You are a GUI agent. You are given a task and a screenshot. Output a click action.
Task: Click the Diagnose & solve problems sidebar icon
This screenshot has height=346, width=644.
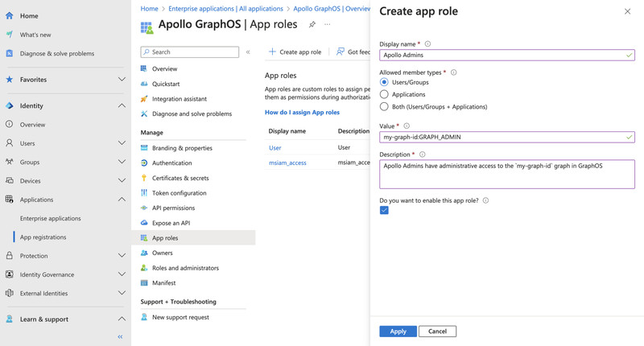tap(9, 53)
